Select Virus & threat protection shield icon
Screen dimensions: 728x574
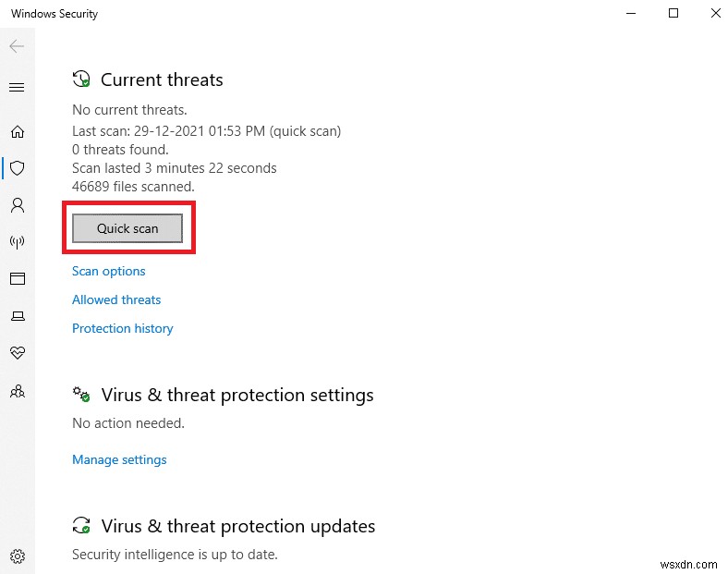(x=17, y=168)
